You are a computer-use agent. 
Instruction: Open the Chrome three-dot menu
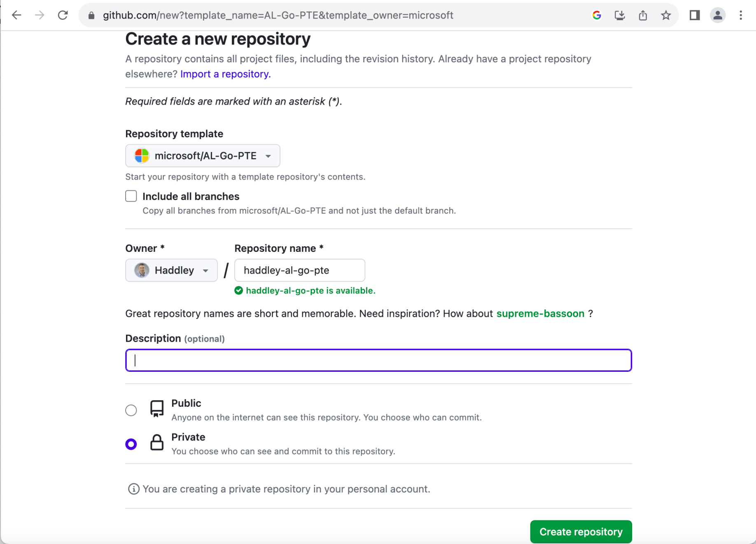[x=741, y=15]
